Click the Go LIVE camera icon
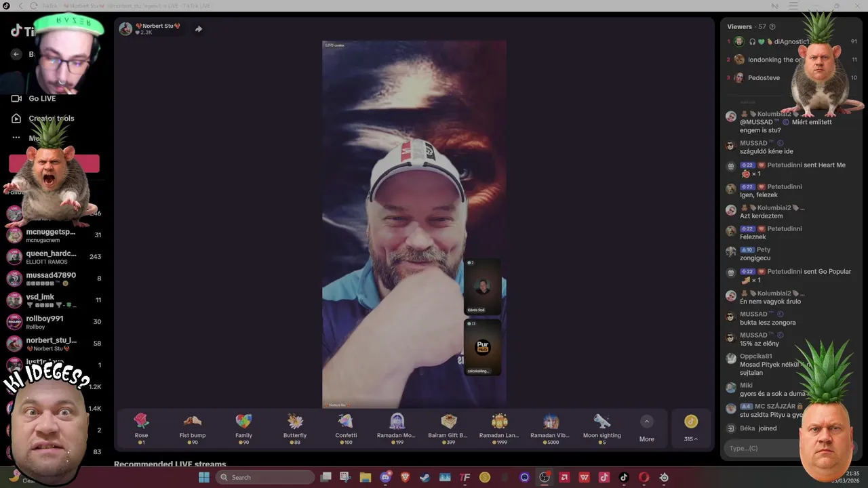This screenshot has width=868, height=488. 17,98
